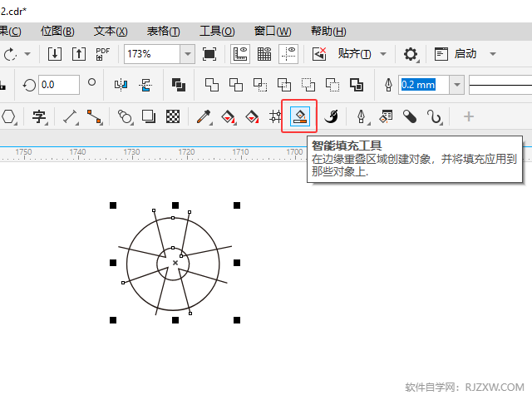Select the smart fill tool (智能填充工具)
Screen dimensions: 532x400
point(300,116)
